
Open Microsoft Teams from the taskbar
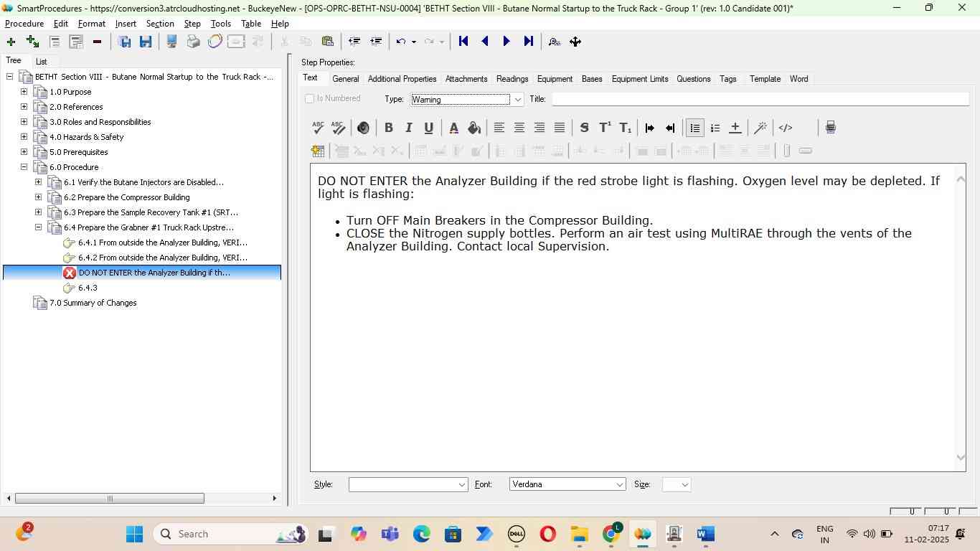[x=390, y=534]
